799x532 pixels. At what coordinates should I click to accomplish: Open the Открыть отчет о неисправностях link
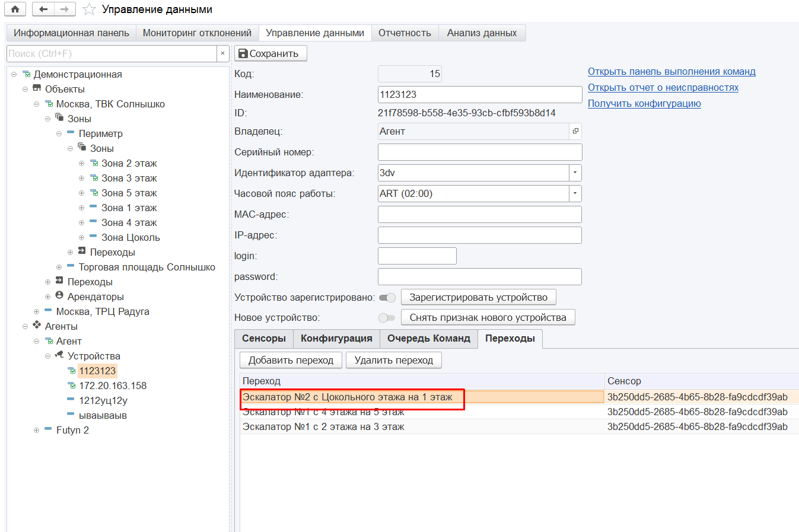pyautogui.click(x=663, y=87)
